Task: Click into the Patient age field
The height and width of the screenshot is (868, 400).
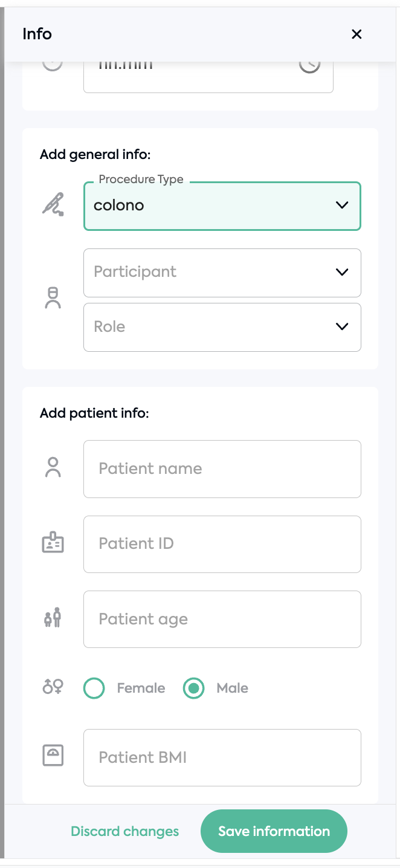Action: click(222, 619)
